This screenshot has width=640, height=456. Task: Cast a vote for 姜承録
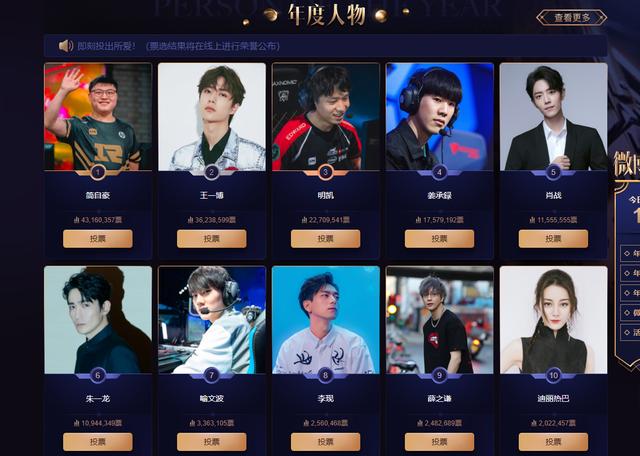(x=439, y=238)
